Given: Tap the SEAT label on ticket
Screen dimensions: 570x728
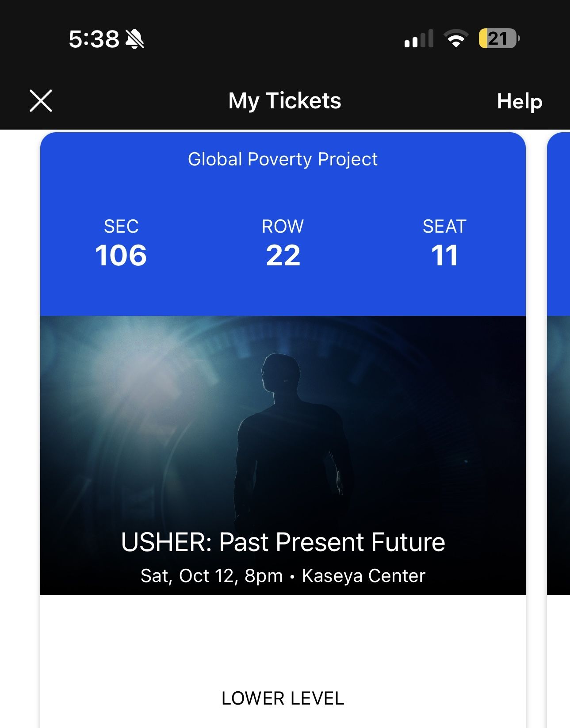Looking at the screenshot, I should click(x=444, y=226).
